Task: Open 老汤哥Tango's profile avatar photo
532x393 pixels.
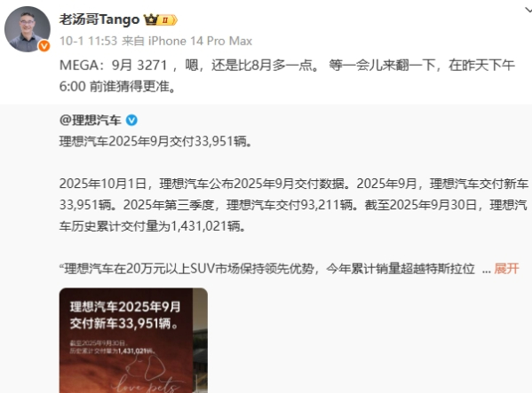Action: coord(28,29)
